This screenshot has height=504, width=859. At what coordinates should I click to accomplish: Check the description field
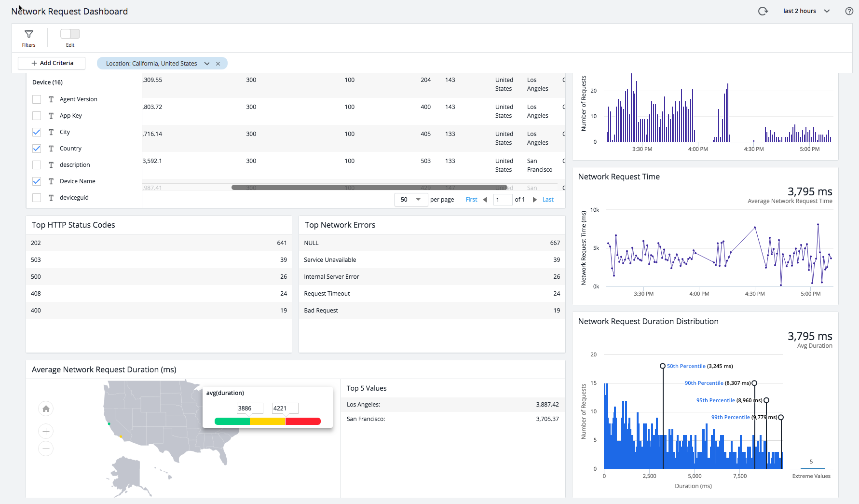pyautogui.click(x=37, y=165)
